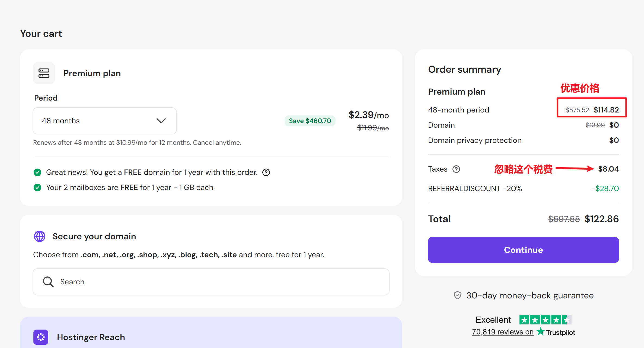644x348 pixels.
Task: Click the Your cart heading
Action: (41, 34)
